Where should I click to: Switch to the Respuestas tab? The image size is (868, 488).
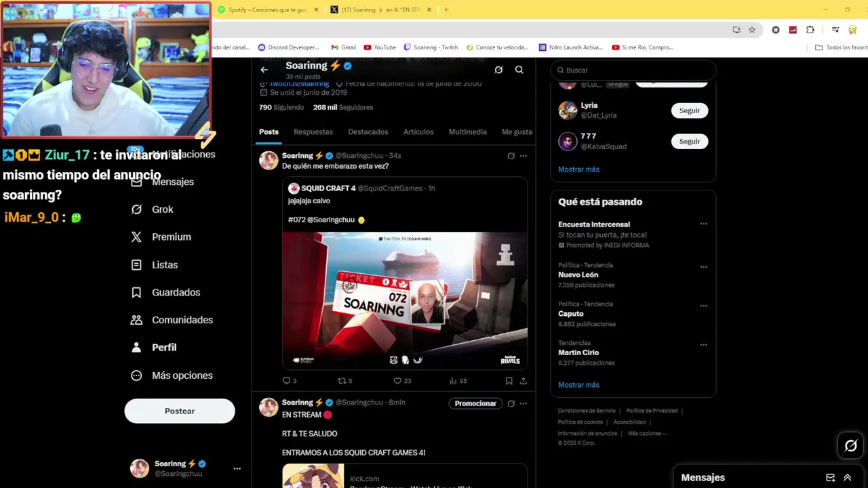(x=313, y=132)
